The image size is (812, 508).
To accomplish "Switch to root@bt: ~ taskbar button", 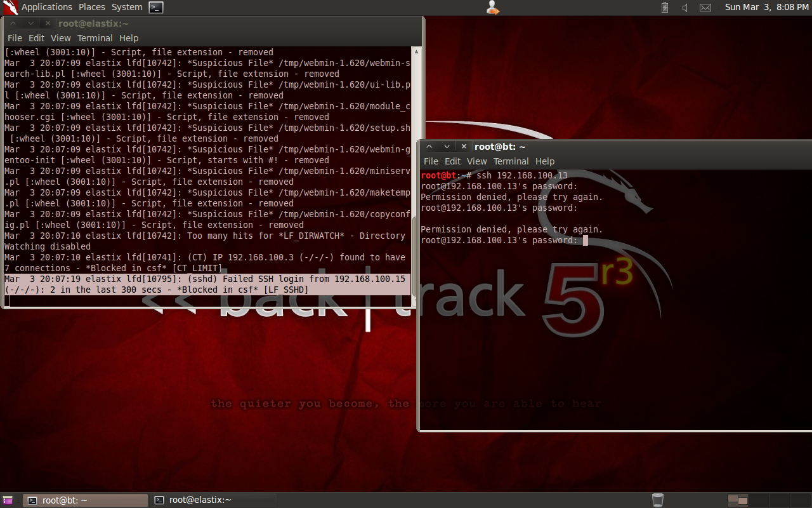I will [x=84, y=500].
